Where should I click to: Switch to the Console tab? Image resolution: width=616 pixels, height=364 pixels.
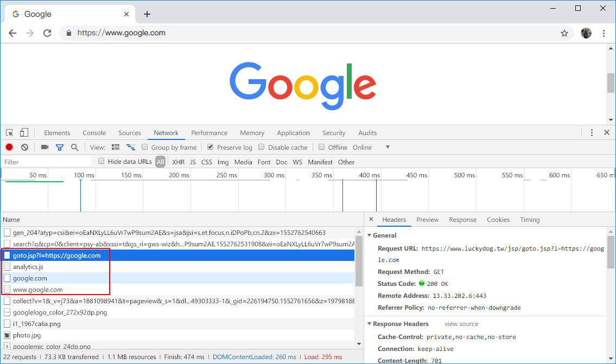[94, 133]
